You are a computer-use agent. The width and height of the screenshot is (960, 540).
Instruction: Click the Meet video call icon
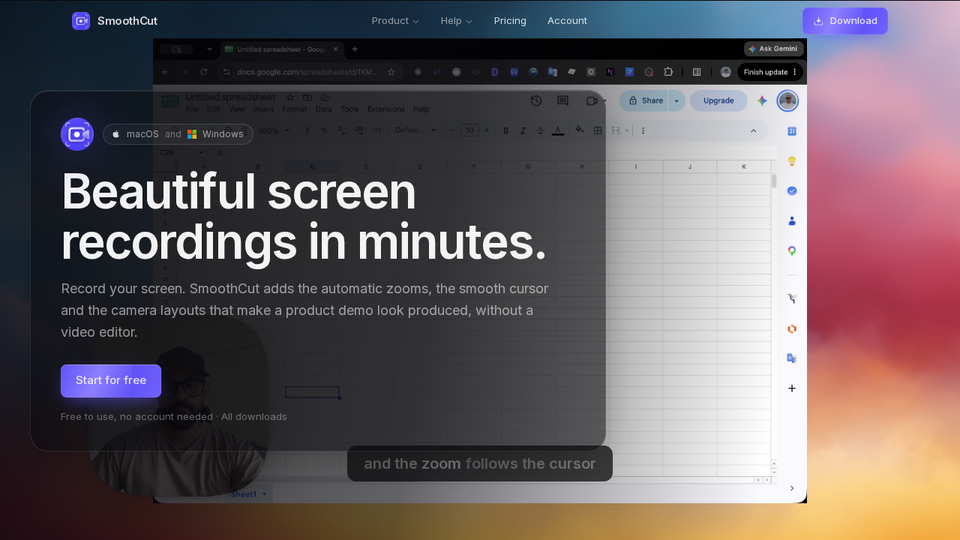coord(592,100)
